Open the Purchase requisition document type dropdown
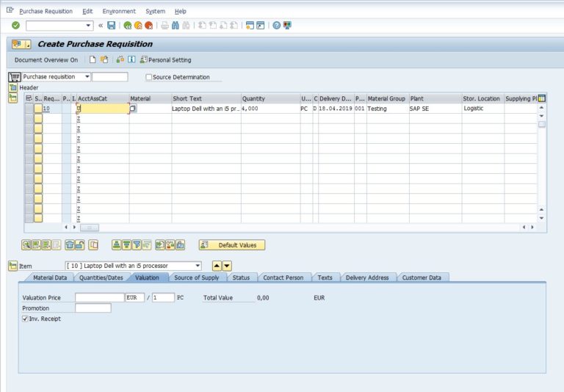 point(87,76)
